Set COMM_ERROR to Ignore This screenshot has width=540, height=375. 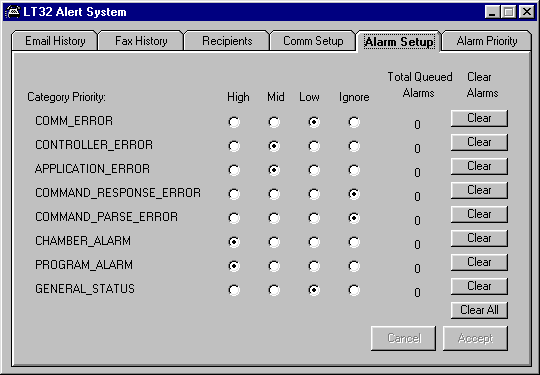tap(354, 122)
